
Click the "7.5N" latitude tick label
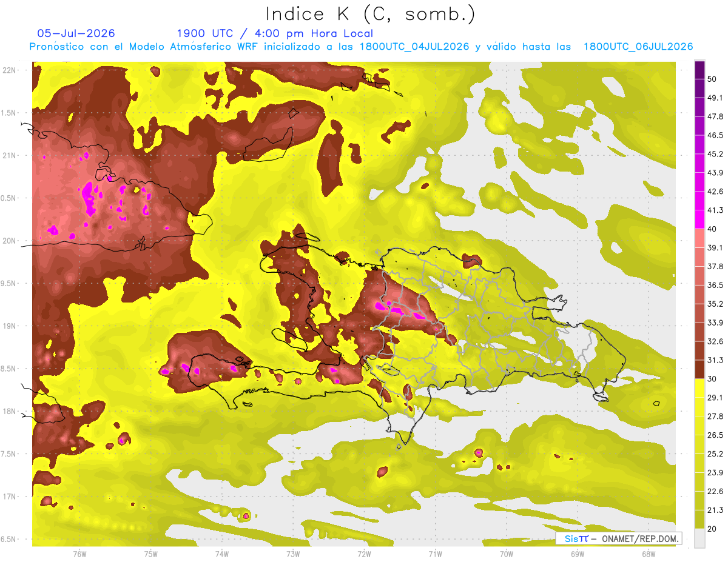(10, 454)
